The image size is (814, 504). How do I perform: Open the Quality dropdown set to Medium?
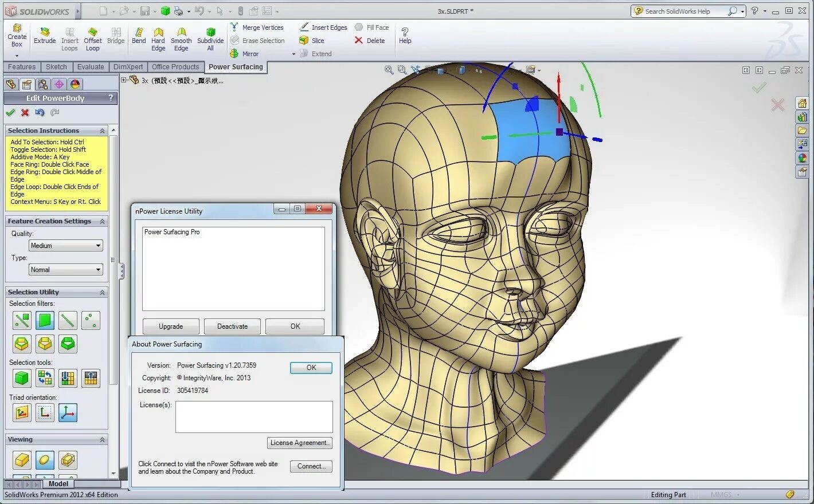pyautogui.click(x=65, y=246)
